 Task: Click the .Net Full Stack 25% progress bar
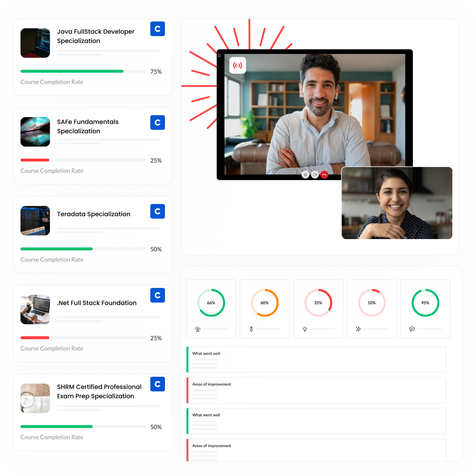83,338
